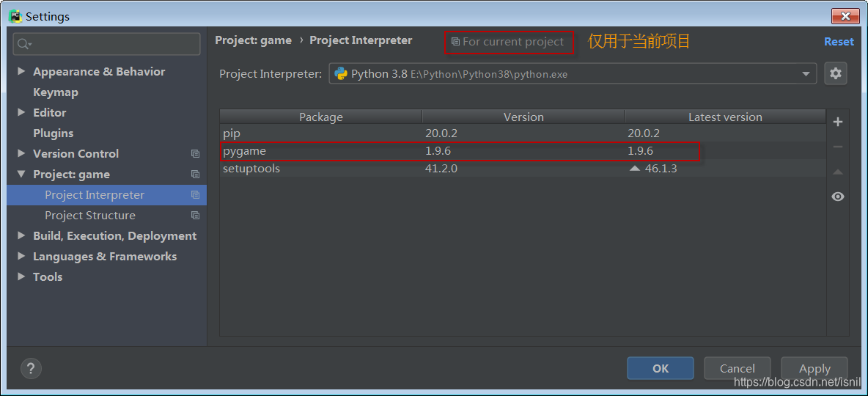Expand Languages & Frameworks section
The width and height of the screenshot is (868, 396).
(21, 256)
